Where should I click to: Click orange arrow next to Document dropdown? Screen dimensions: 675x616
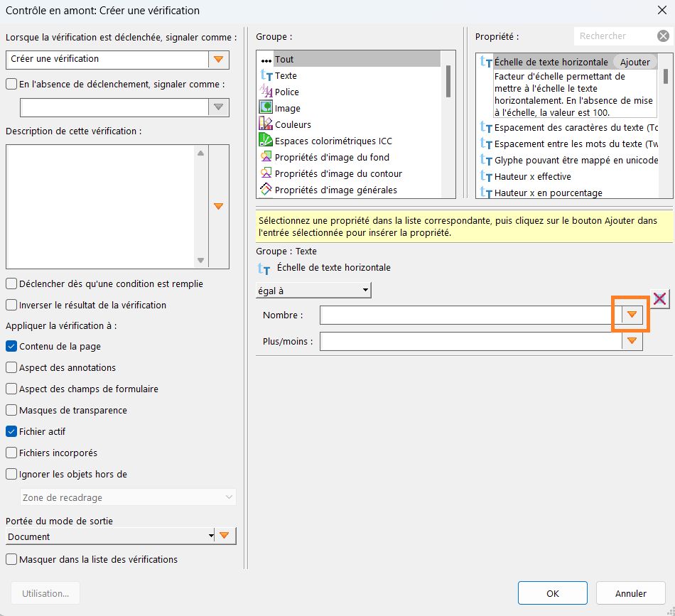(x=225, y=536)
